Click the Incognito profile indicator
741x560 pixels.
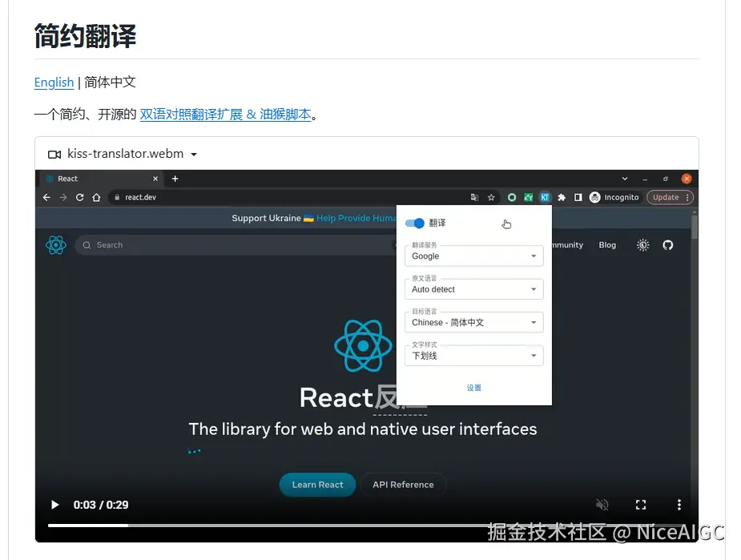pyautogui.click(x=614, y=198)
